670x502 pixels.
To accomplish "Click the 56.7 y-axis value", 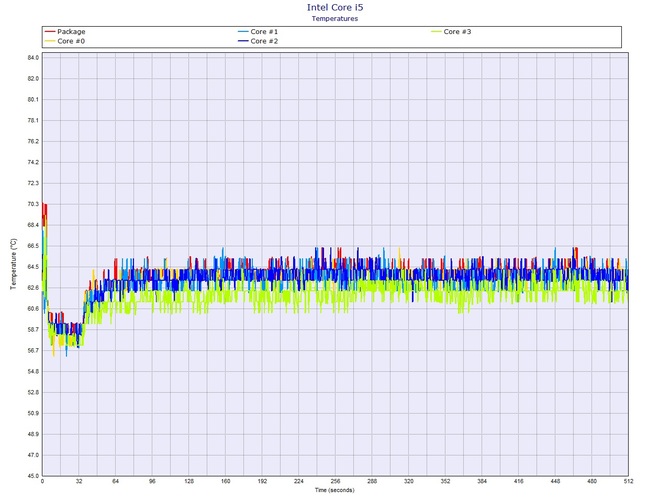I will tap(33, 351).
